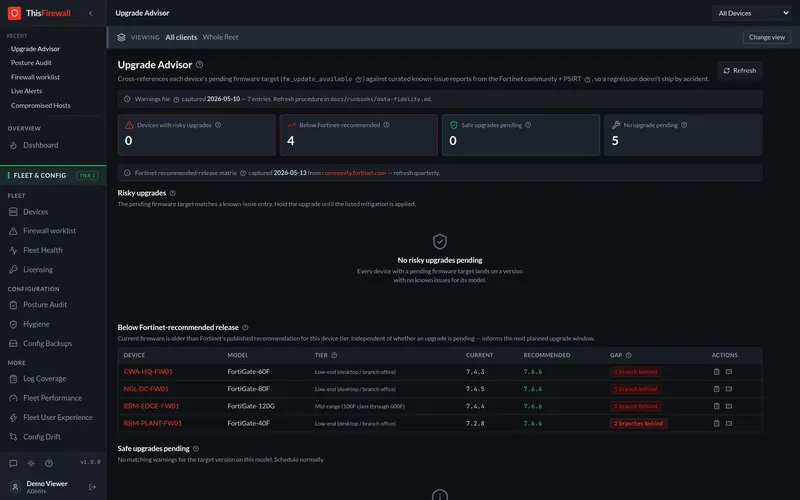The height and width of the screenshot is (500, 800).
Task: Open device CWA-HQ-FW01 link
Action: (x=148, y=371)
